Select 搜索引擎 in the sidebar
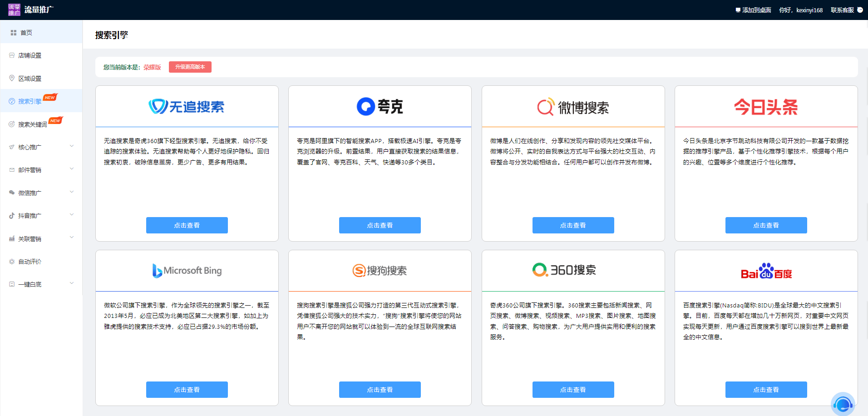This screenshot has width=868, height=416. pos(41,101)
